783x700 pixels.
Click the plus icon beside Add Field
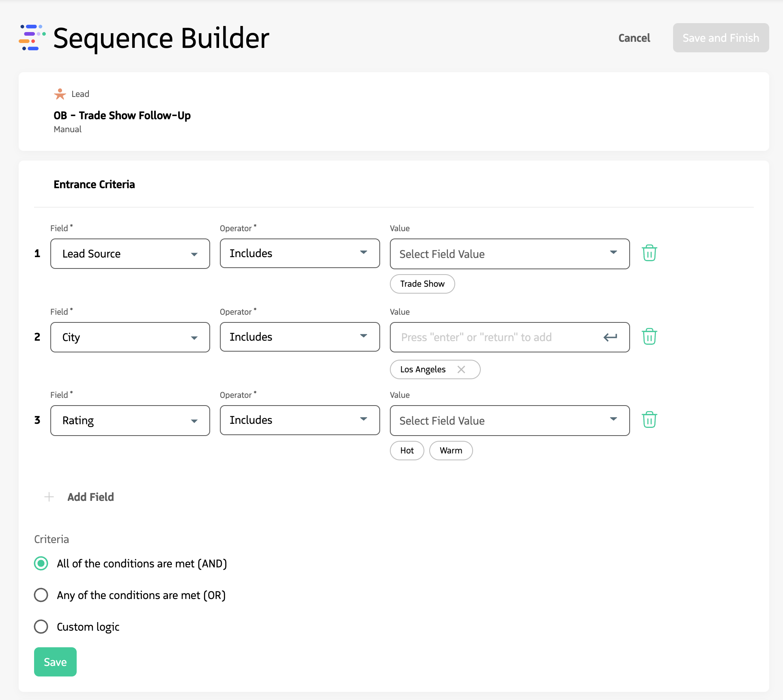point(49,497)
